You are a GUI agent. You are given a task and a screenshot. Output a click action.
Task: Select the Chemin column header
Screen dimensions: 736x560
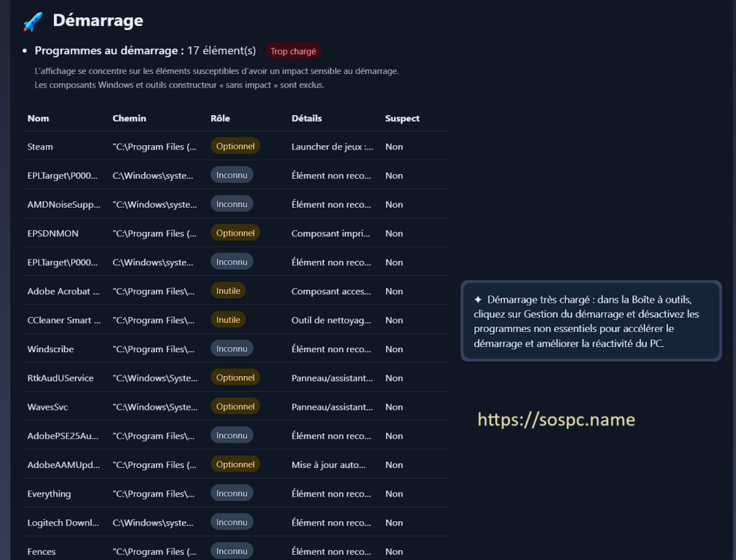click(129, 119)
